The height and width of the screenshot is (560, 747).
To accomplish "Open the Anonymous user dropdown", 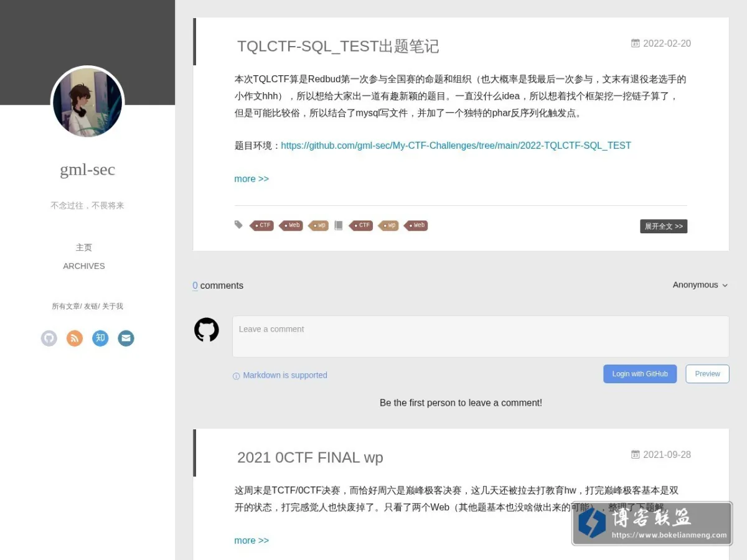I will (700, 285).
